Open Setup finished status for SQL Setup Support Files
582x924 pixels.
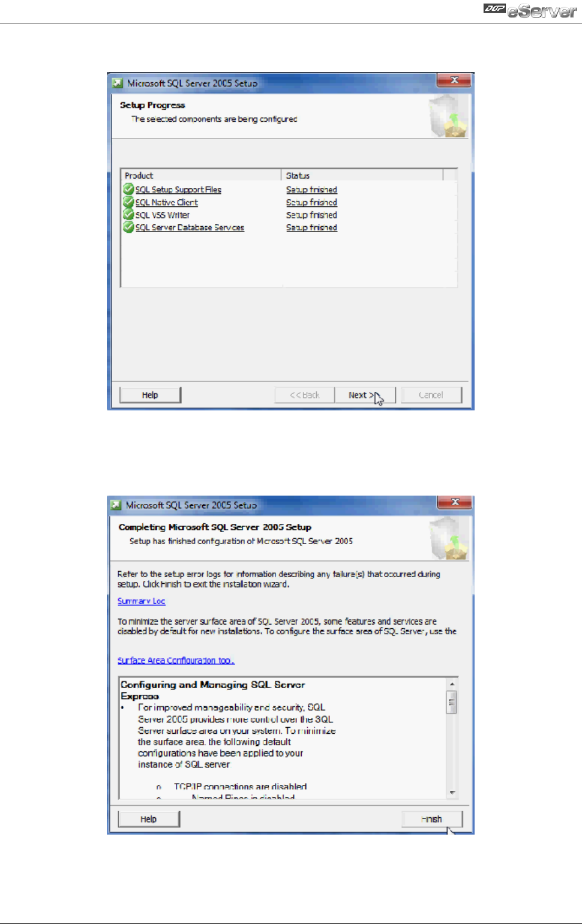(x=311, y=190)
